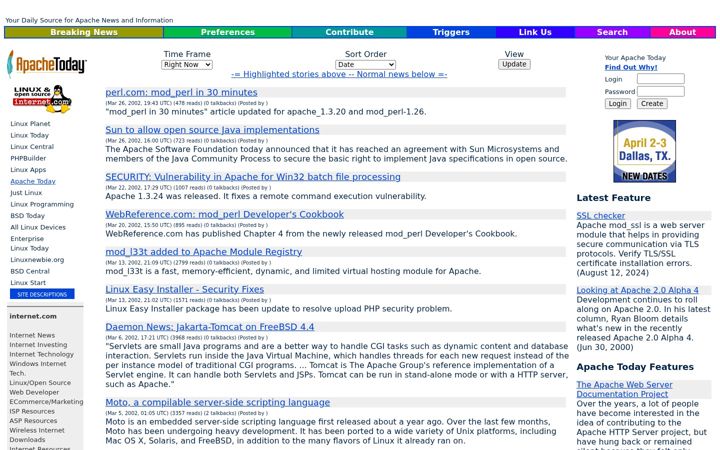Go to the About tab

tap(682, 32)
